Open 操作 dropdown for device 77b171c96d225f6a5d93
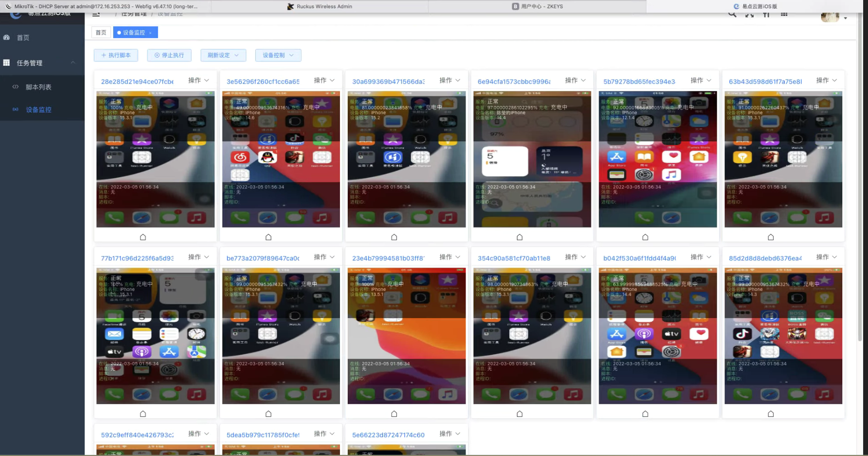This screenshot has height=456, width=868. pos(199,257)
